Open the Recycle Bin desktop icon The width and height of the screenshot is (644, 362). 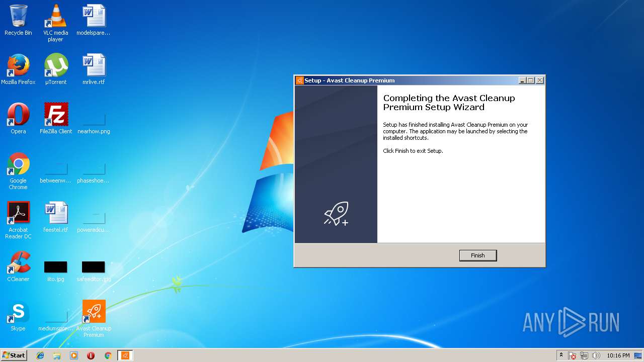click(x=18, y=20)
